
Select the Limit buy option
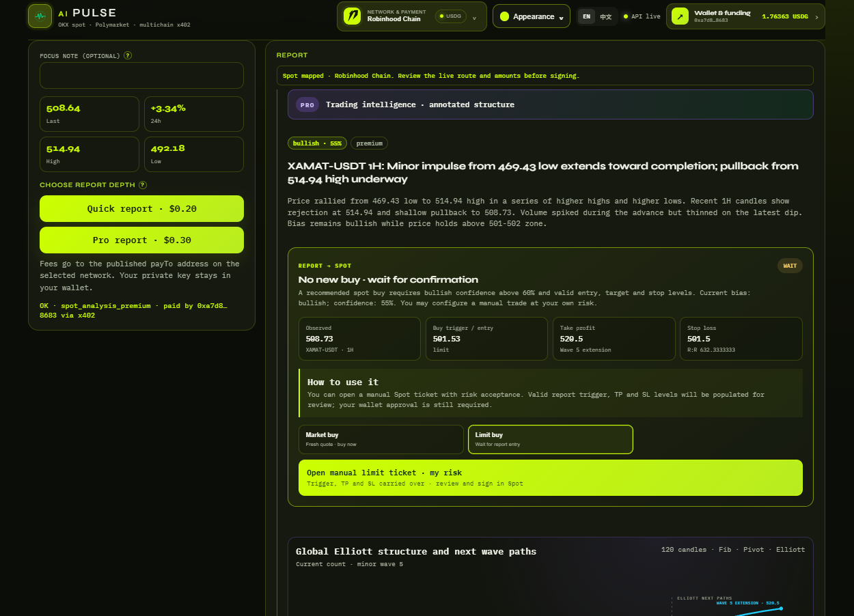(551, 439)
